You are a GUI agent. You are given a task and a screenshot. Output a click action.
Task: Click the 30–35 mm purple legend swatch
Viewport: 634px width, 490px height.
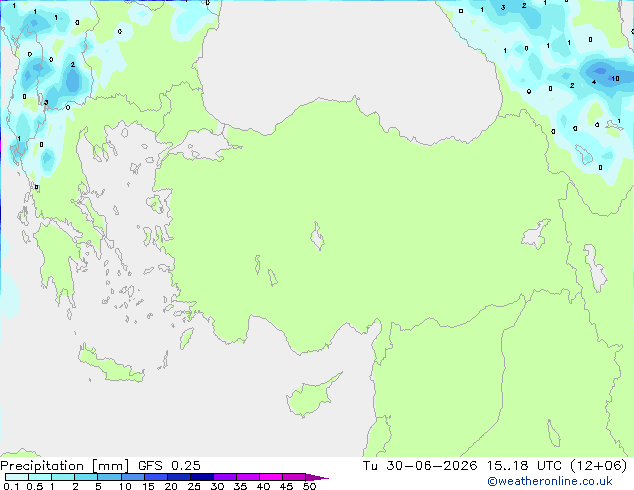[225, 477]
